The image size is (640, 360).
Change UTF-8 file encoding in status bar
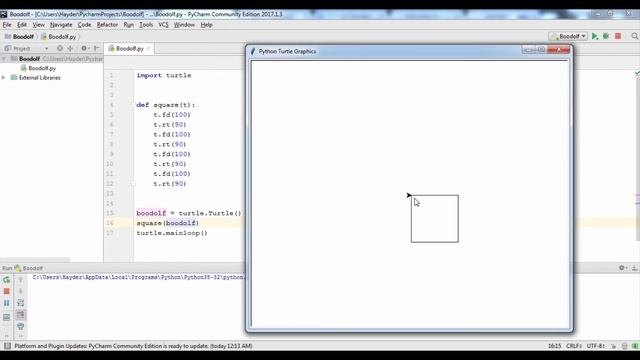[596, 346]
